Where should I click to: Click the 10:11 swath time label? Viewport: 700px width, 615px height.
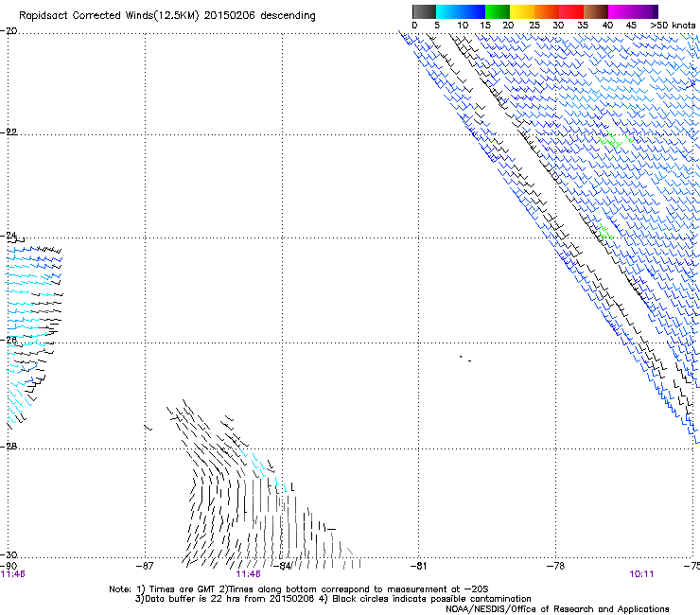pos(641,574)
